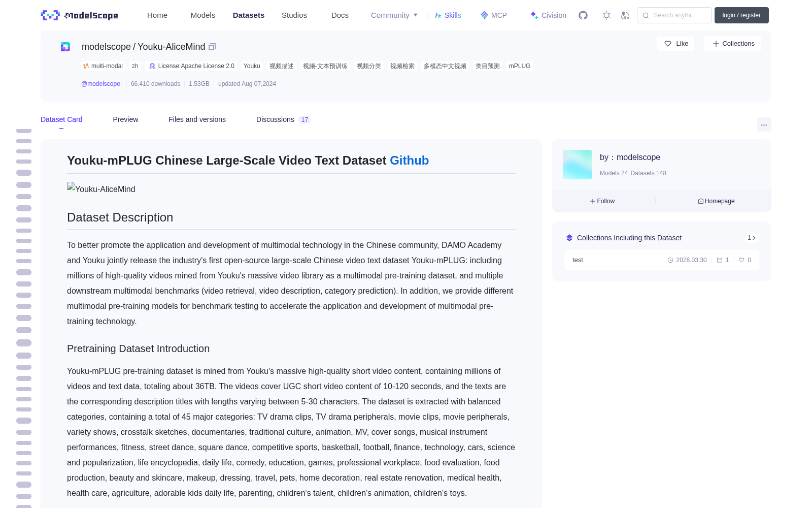Like this dataset with the heart button

tap(675, 44)
